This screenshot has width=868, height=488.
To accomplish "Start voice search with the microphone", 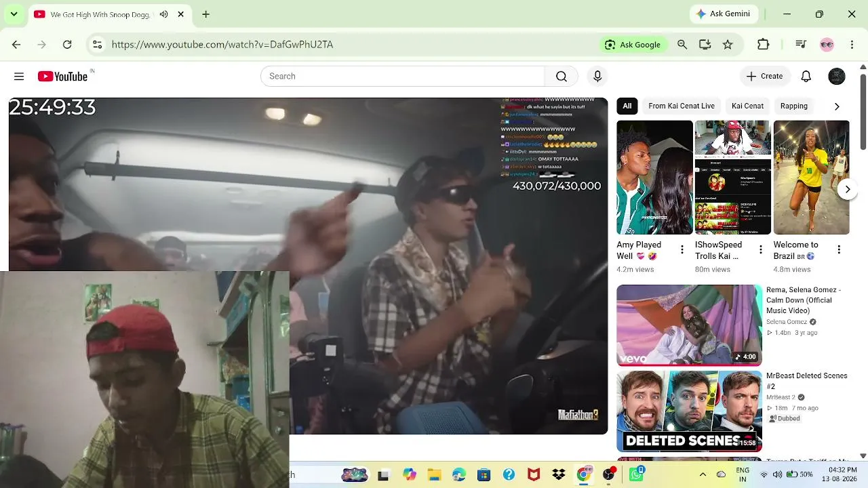I will click(597, 77).
